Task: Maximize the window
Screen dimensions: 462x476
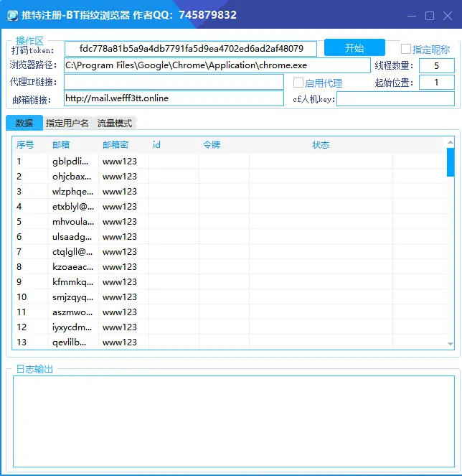Action: tap(430, 16)
